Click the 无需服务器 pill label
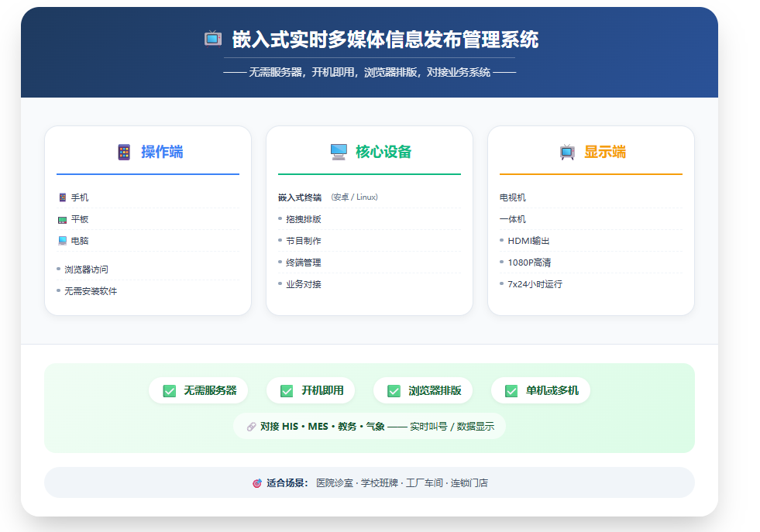Viewport: 760px width, 532px height. click(x=211, y=390)
